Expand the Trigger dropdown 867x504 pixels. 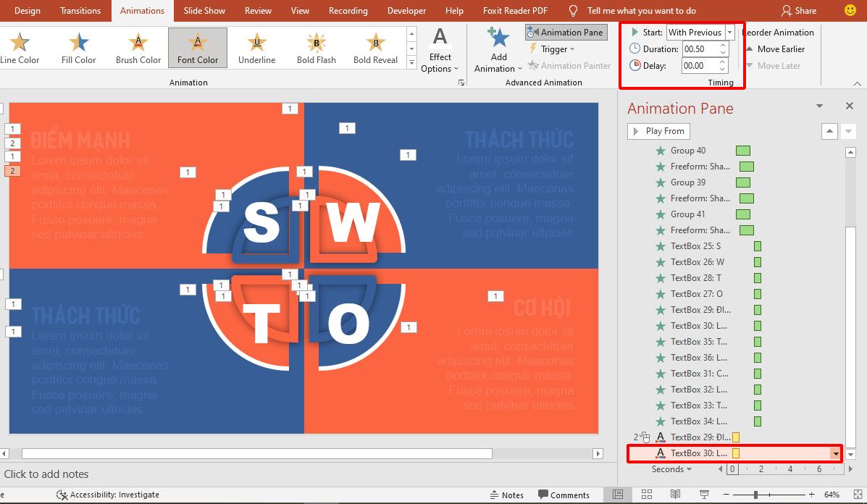(552, 49)
